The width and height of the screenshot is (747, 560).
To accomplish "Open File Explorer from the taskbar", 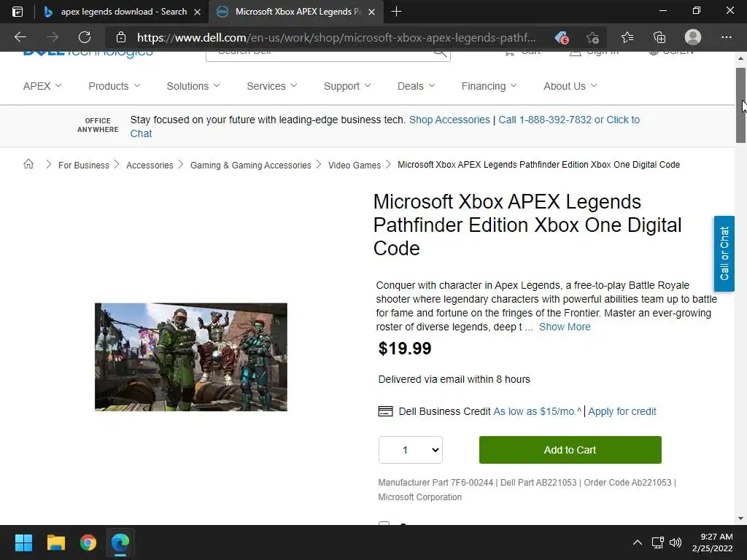I will click(55, 542).
